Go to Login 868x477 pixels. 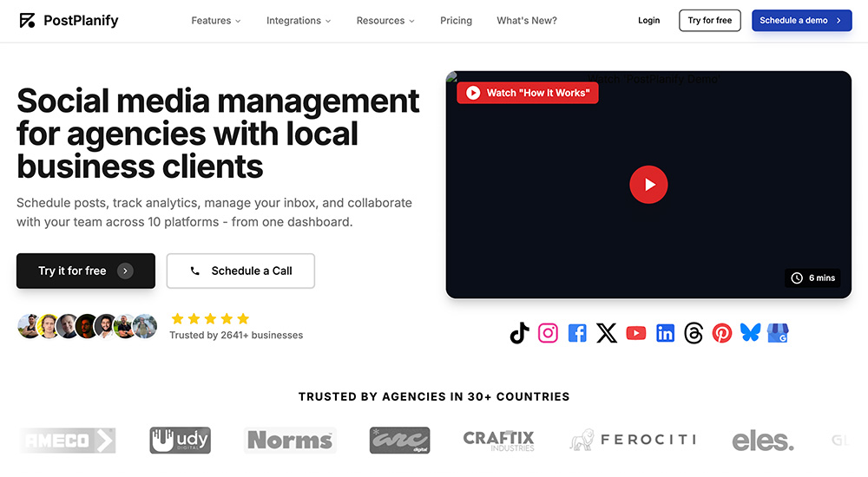coord(648,21)
